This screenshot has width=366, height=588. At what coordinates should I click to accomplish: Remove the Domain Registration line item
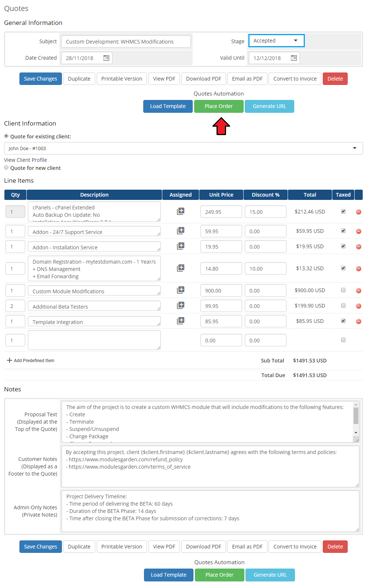click(359, 269)
